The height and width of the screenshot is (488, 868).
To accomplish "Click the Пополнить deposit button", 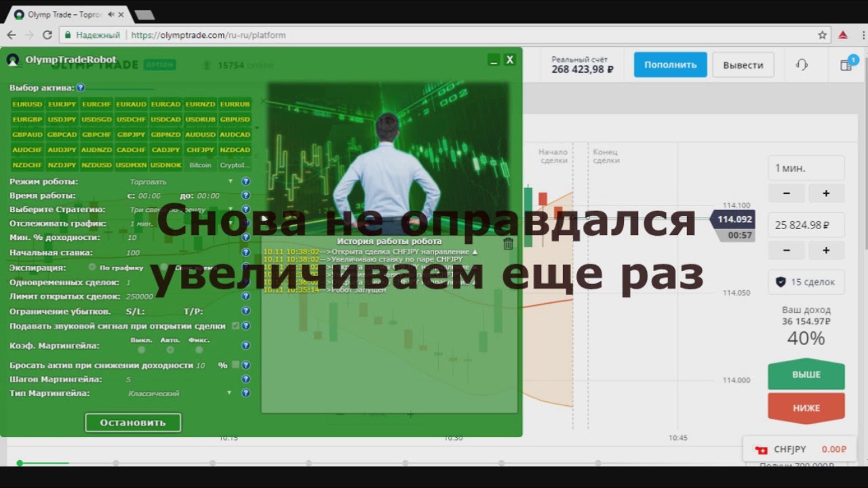I will point(671,65).
